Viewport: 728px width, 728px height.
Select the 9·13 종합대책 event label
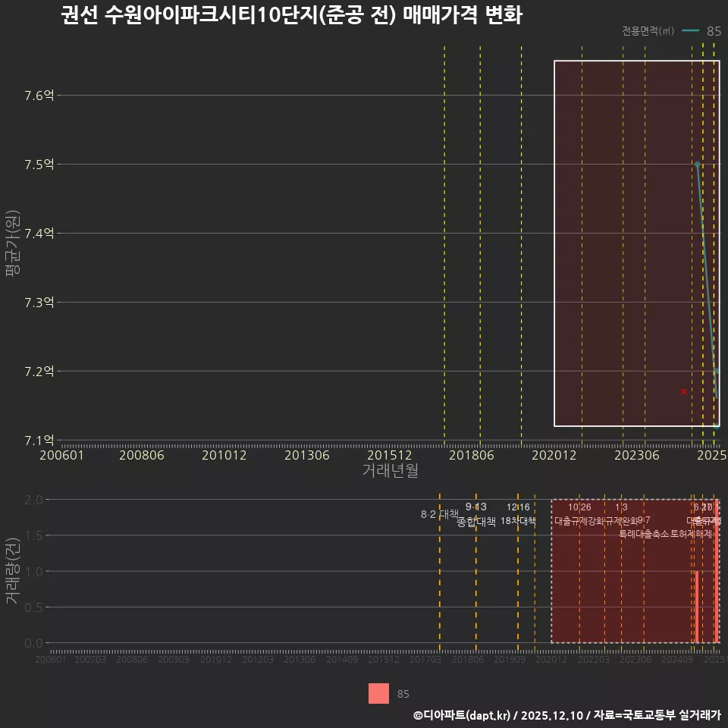tap(475, 520)
